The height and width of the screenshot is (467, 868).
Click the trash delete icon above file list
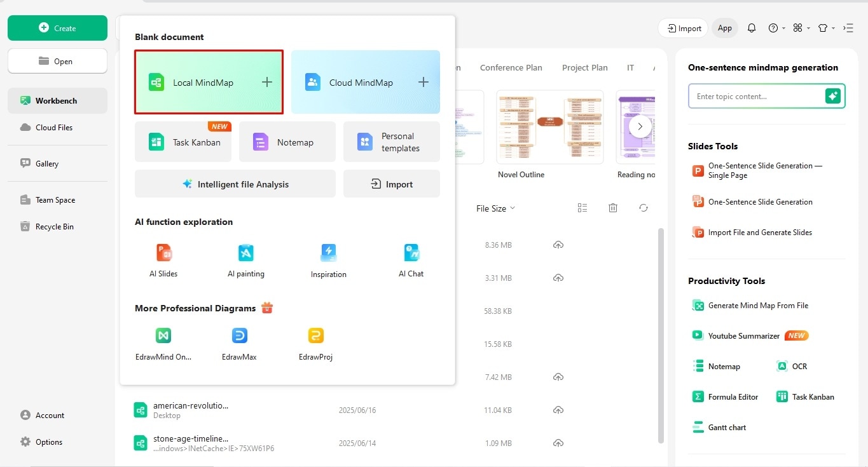613,208
